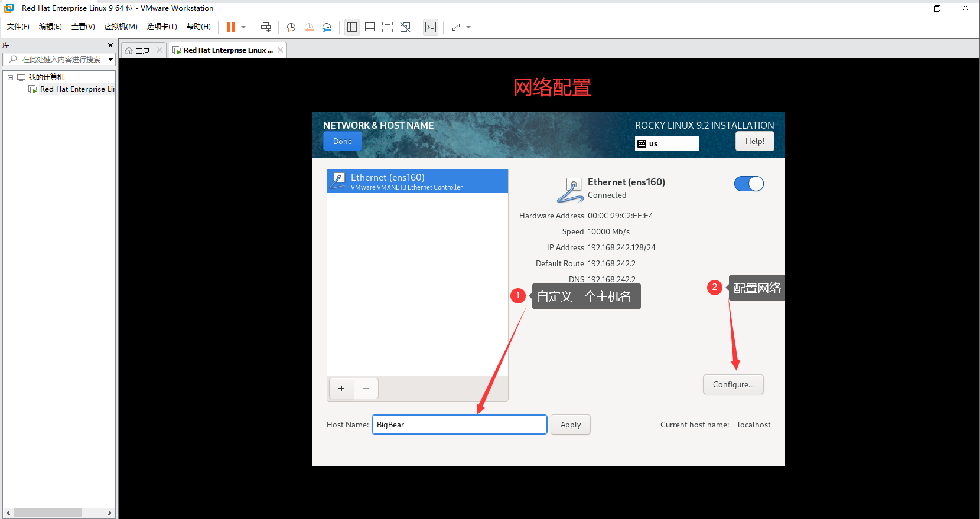Click the Unity mode toolbar icon
This screenshot has width=980, height=519.
click(405, 27)
